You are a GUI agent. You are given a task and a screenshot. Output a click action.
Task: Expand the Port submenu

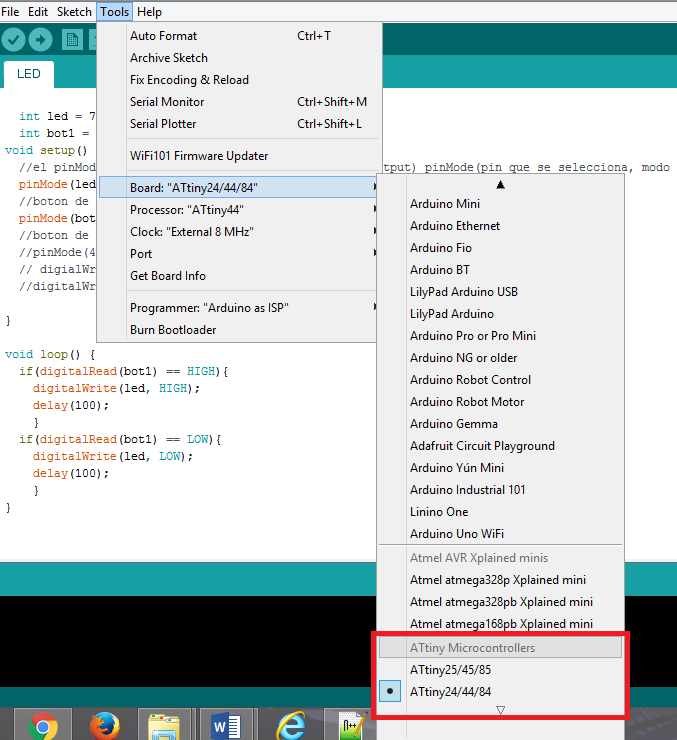238,253
